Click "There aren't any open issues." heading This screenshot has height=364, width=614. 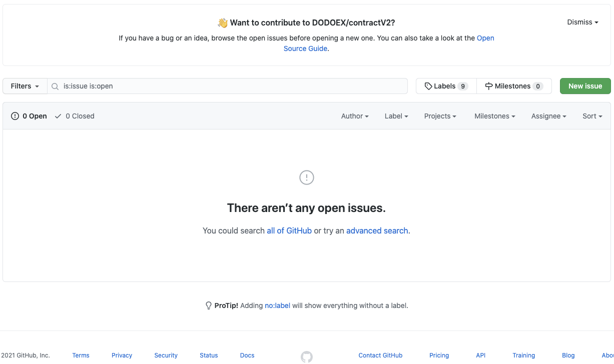(306, 208)
